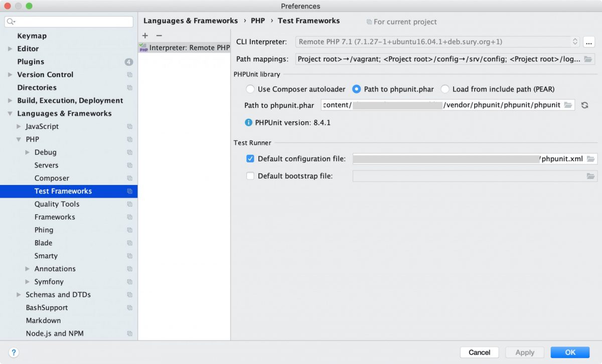Click the project-level icon beside Version Control
The height and width of the screenshot is (364, 602).
pos(129,75)
